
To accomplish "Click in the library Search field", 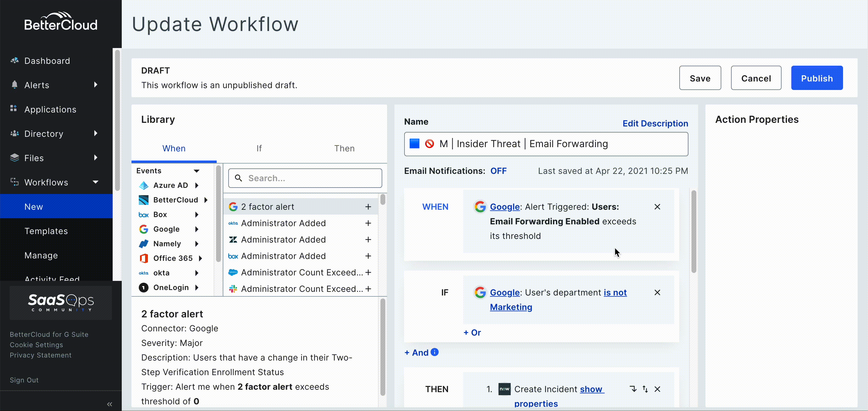I will click(305, 178).
